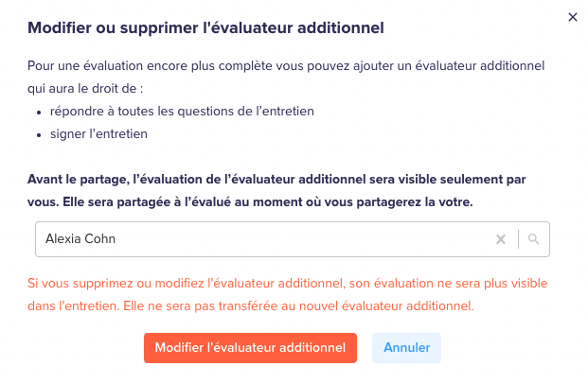Image resolution: width=588 pixels, height=383 pixels.
Task: Click the 'vous. Elle sera partagée' bold line
Action: click(x=250, y=202)
